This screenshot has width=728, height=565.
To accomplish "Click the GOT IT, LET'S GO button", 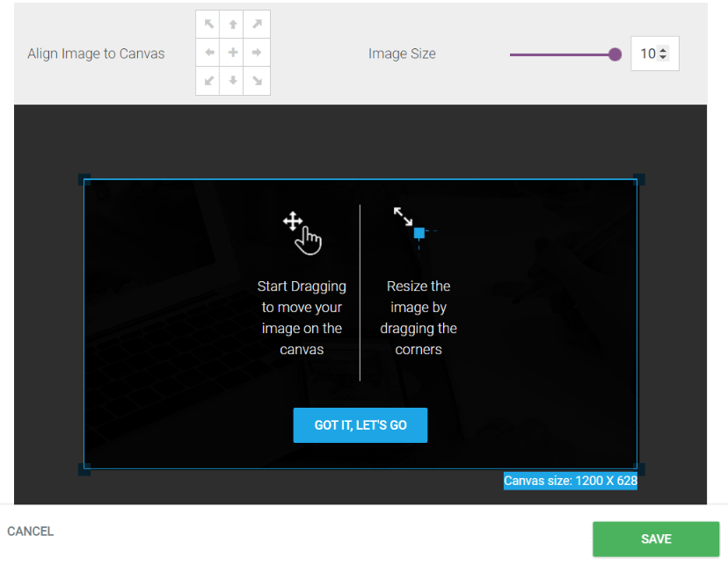I will tap(360, 425).
